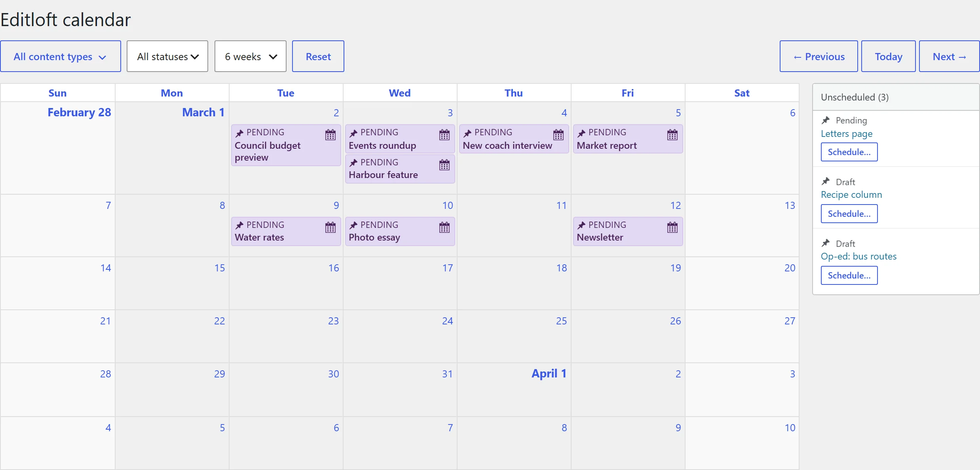Click the pin icon beside Letters page
This screenshot has height=470, width=980.
click(x=826, y=120)
